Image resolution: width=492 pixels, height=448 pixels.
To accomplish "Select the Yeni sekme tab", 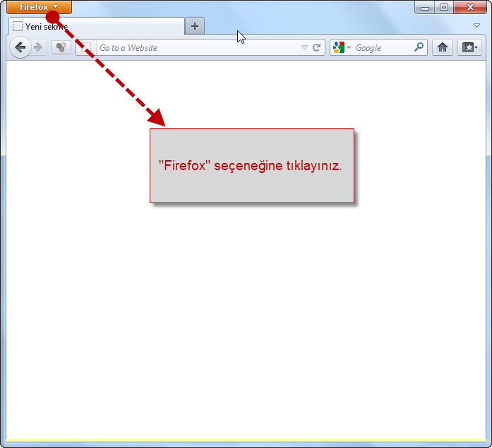I will pos(97,26).
